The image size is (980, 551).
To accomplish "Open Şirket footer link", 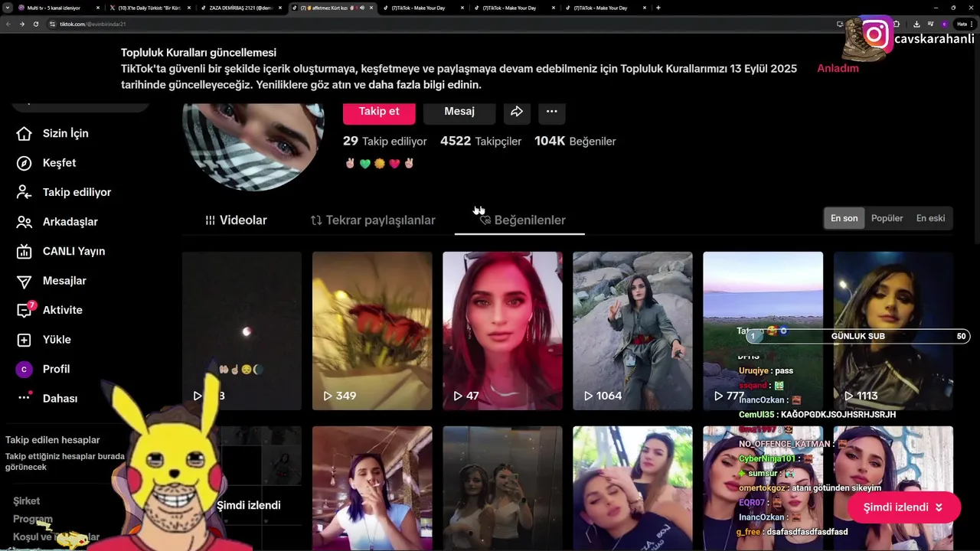I will click(x=26, y=500).
